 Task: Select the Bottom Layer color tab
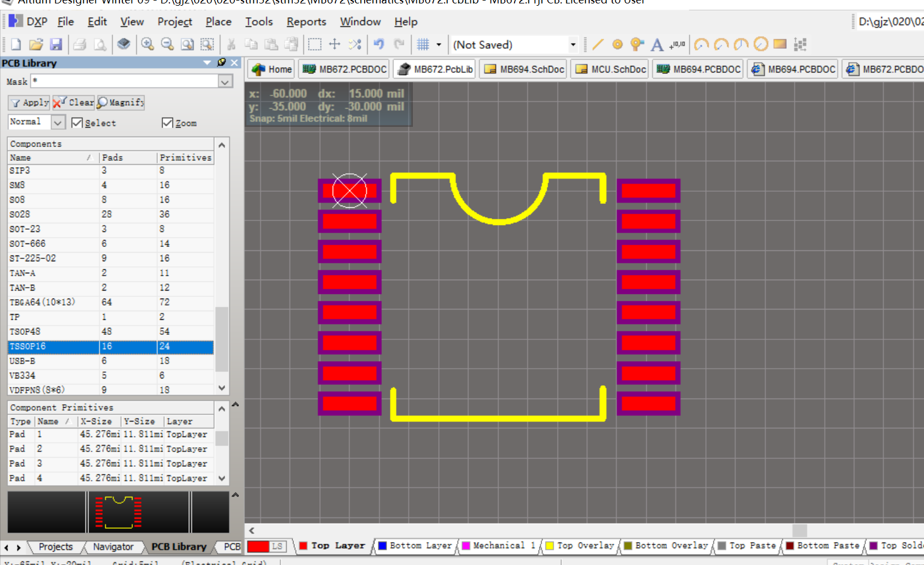[415, 545]
